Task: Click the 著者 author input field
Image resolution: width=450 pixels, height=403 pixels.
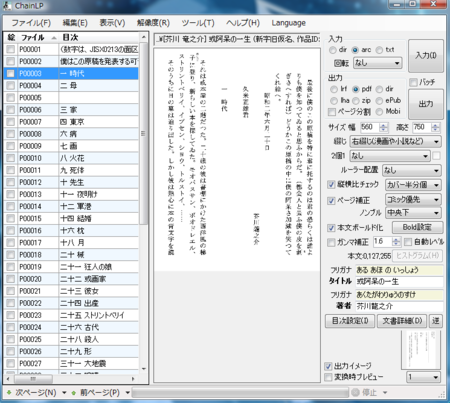Action: (x=399, y=306)
